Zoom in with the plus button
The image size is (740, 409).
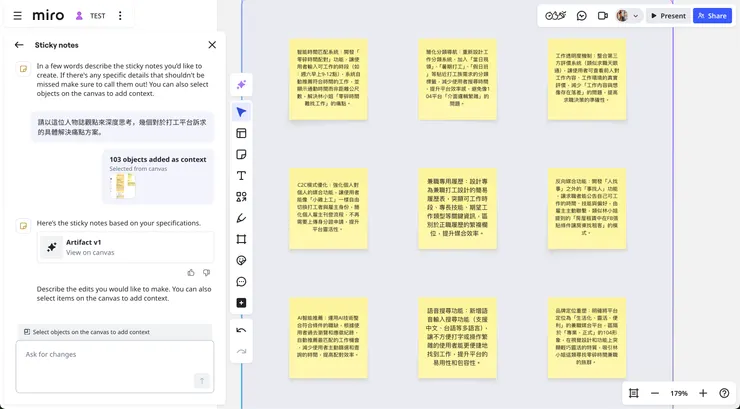703,393
